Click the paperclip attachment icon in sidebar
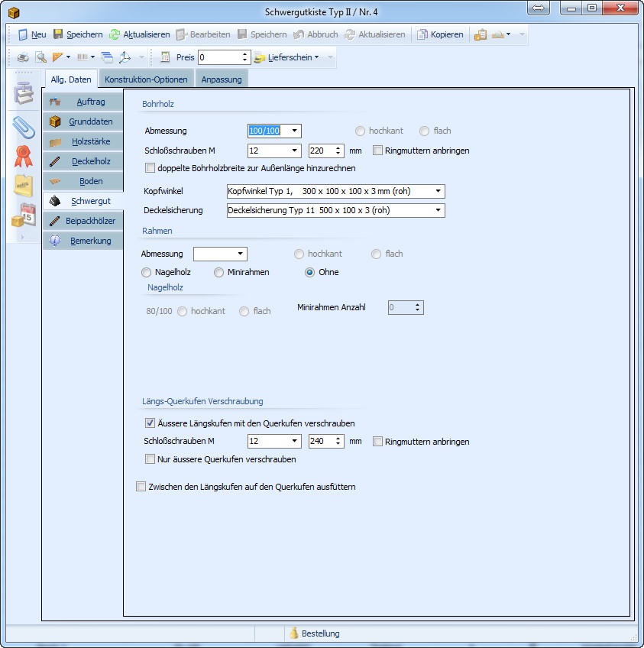Screen dimensions: 644x648 click(23, 127)
